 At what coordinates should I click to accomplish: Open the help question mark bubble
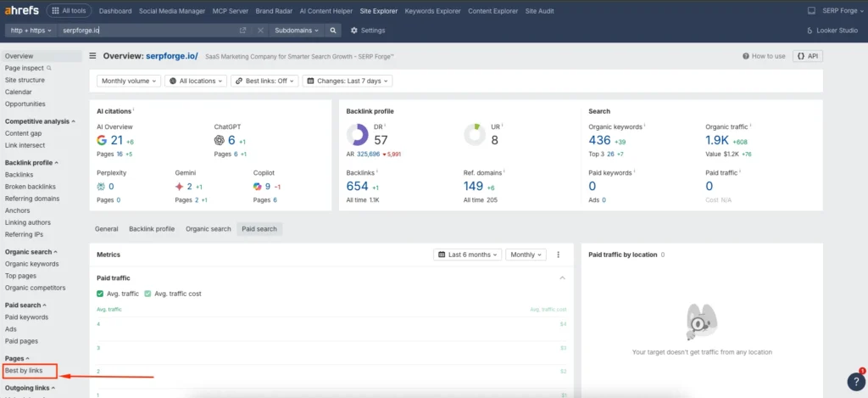point(855,382)
